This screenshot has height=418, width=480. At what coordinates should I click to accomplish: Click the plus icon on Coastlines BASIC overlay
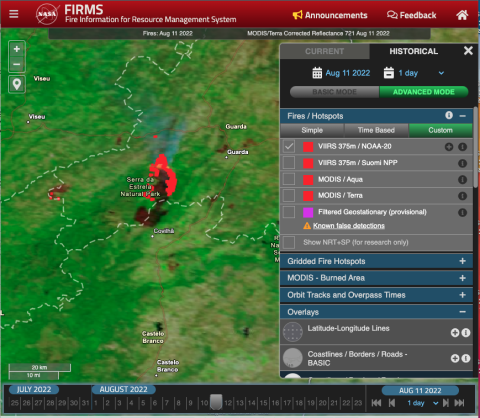coord(455,358)
